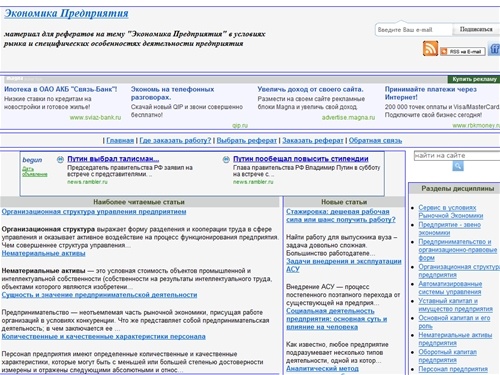Open the RSS на E-mail badge
Screen dimensions: 500x375
462,51
